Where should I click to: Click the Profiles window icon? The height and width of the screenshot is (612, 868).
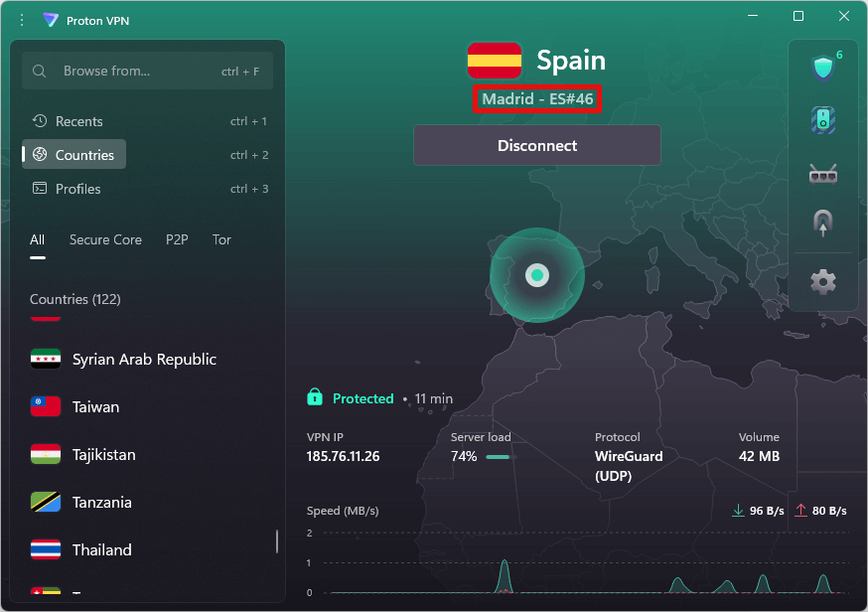[x=40, y=189]
